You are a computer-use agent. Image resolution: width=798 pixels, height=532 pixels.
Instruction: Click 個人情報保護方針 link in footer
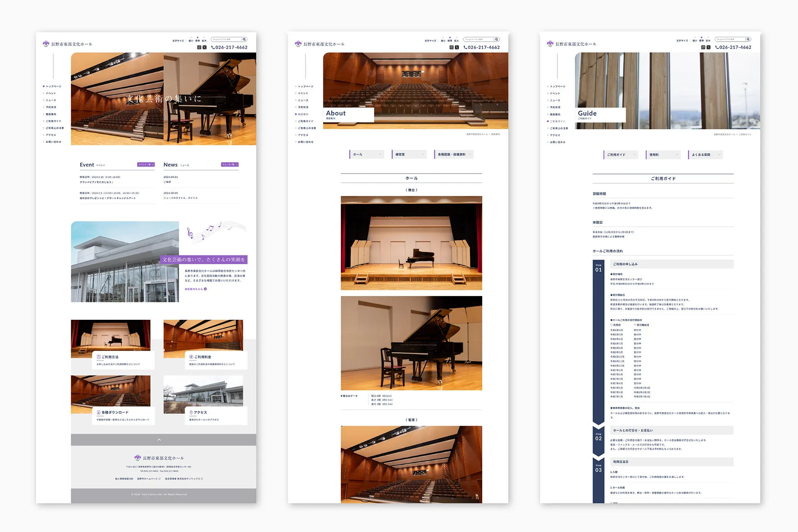(124, 479)
